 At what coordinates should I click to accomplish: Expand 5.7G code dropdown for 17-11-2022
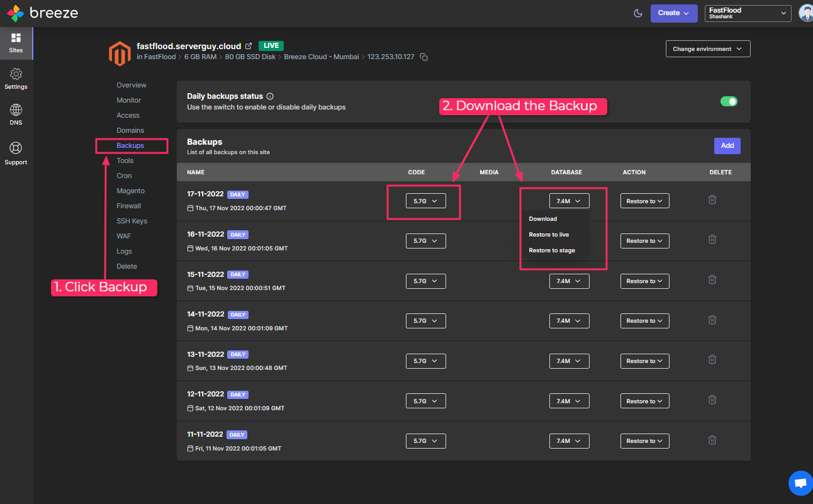point(426,201)
